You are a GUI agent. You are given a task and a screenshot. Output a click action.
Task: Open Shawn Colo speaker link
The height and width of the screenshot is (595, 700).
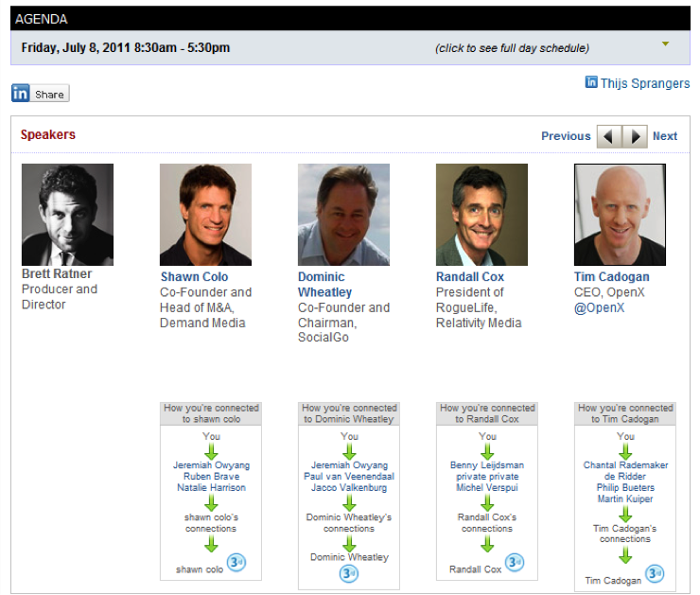coord(194,277)
